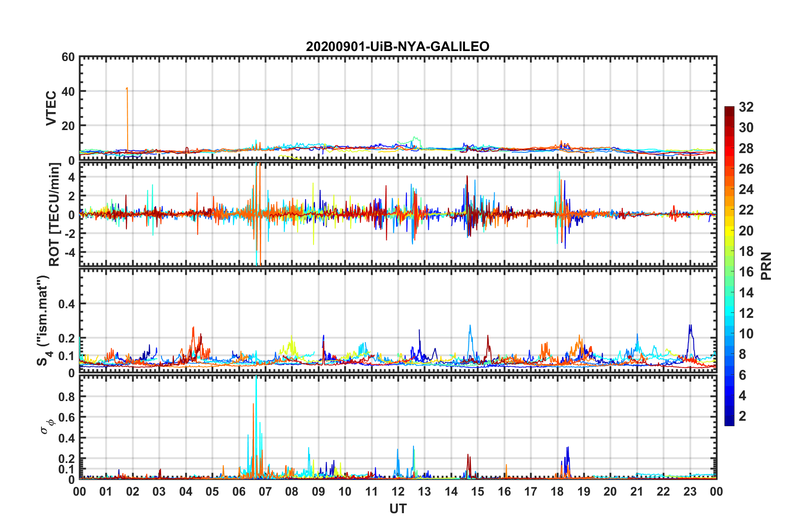Image resolution: width=796 pixels, height=532 pixels.
Task: Click the plot title 20200901-UiB-NYA-GALILEO
Action: (x=398, y=46)
